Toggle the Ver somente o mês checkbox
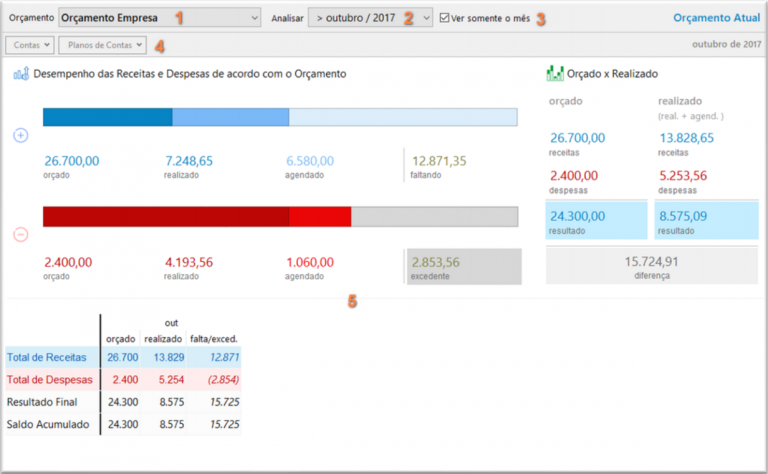 (445, 18)
